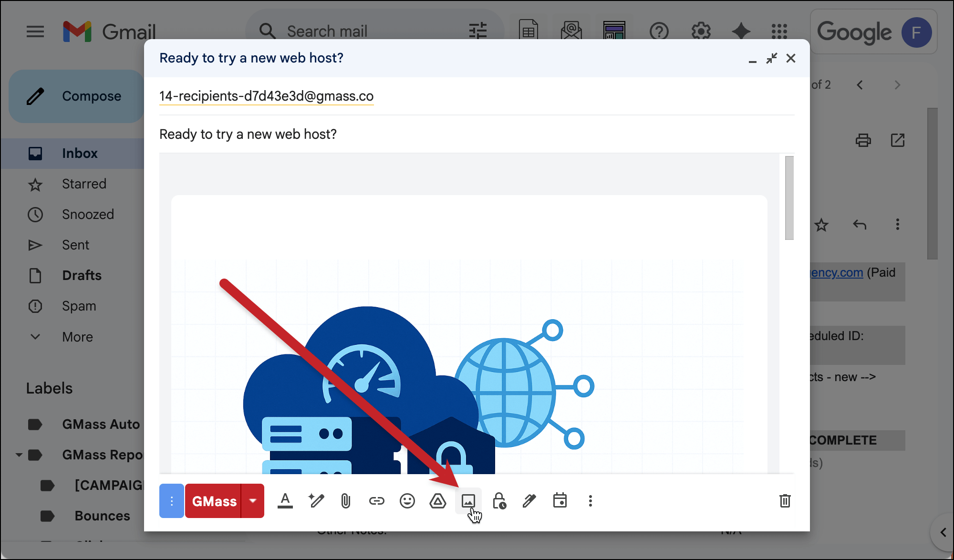Click the red GMass send button
The height and width of the screenshot is (560, 954).
[x=214, y=501]
